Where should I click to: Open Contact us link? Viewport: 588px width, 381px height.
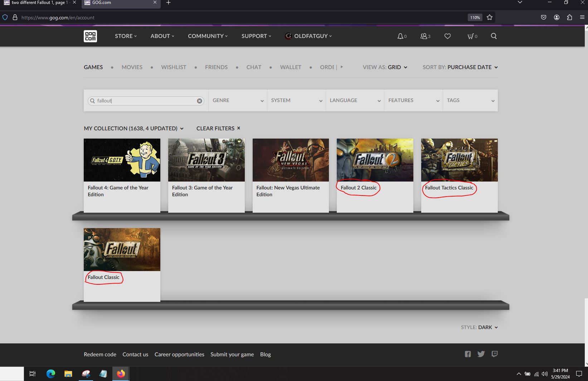[x=135, y=355]
